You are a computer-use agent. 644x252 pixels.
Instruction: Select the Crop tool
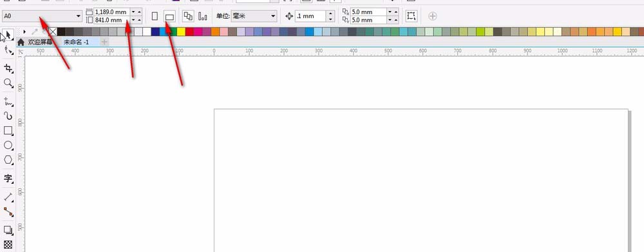click(x=8, y=68)
